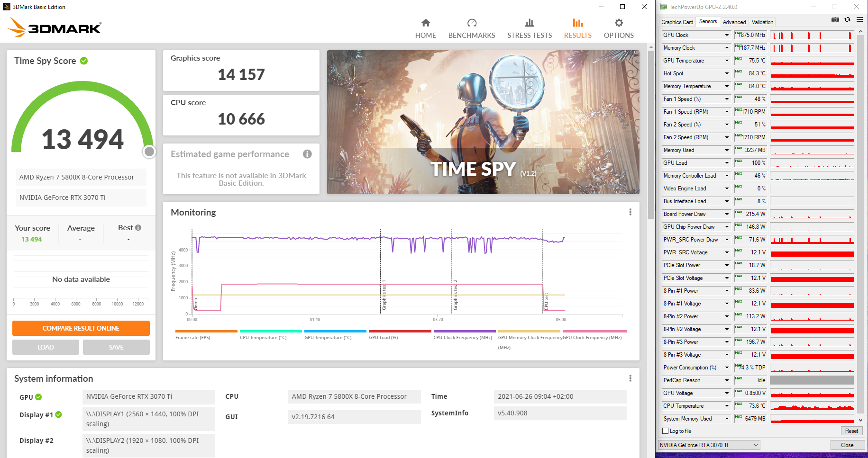Open the GPU-Z hamburger menu
The height and width of the screenshot is (458, 868).
tap(859, 20)
